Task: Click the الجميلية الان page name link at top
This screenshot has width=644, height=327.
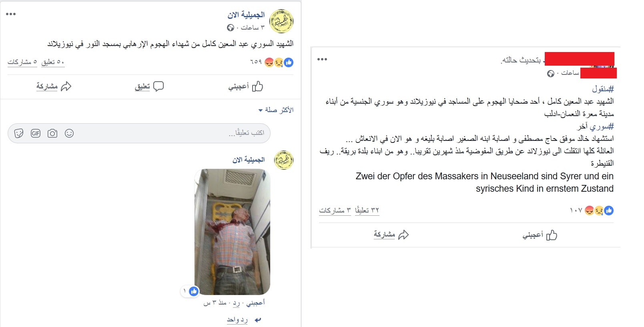Action: tap(246, 15)
